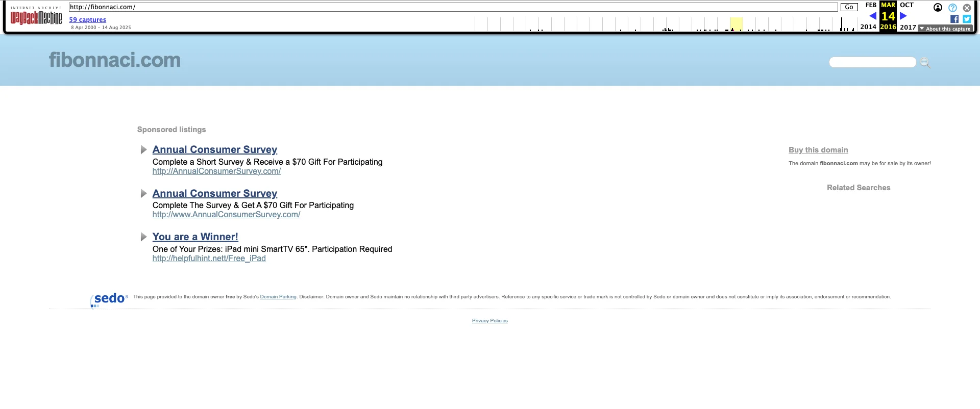Click the Wayback URL input field
Screen dimensions: 980x409
[453, 7]
